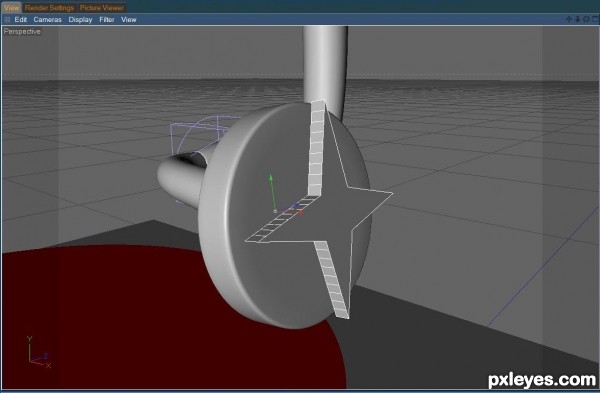
Task: Click the grip icon left of Edit
Action: click(x=7, y=20)
